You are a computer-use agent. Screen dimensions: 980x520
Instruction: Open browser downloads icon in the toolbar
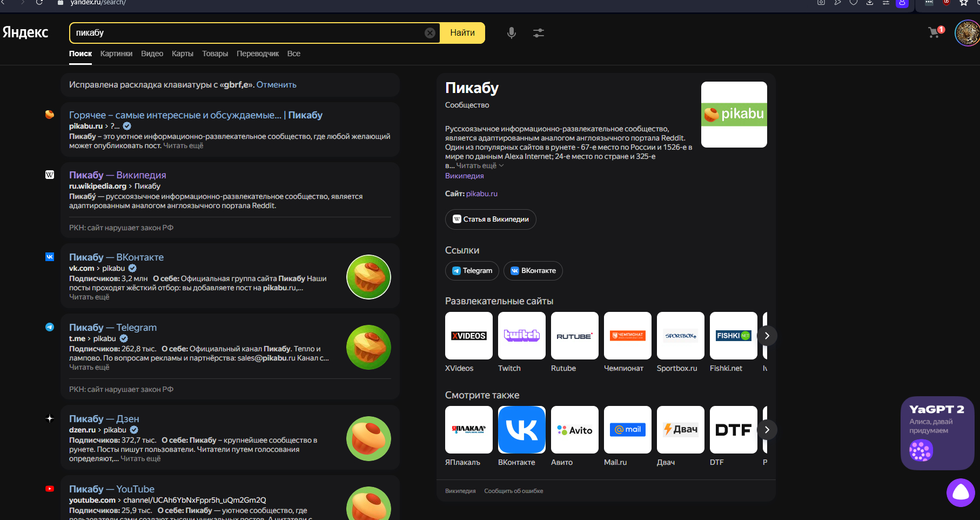point(870,3)
